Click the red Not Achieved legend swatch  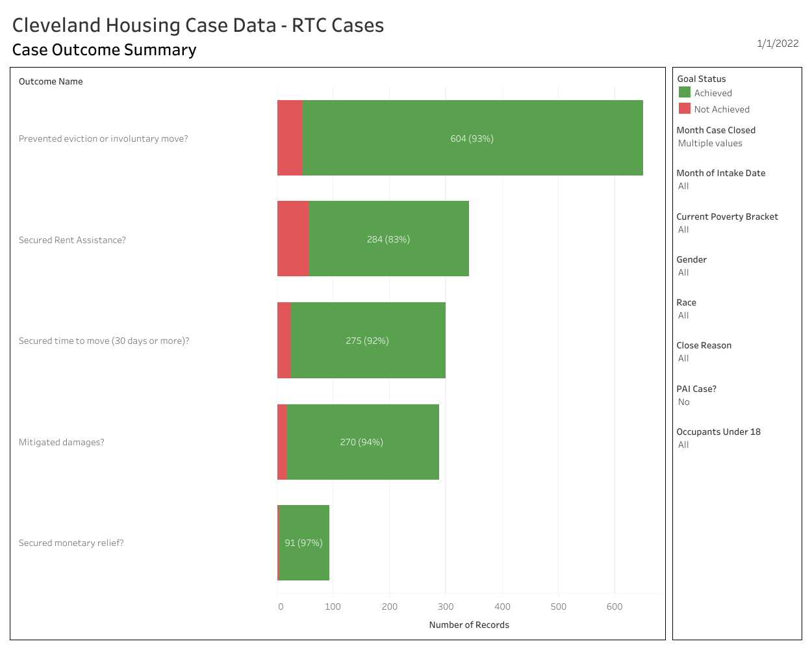click(684, 109)
